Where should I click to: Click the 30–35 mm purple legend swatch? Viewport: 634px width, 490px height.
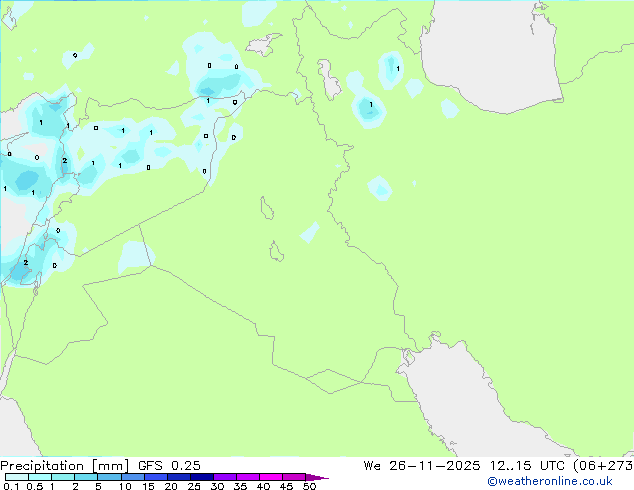[x=224, y=477]
